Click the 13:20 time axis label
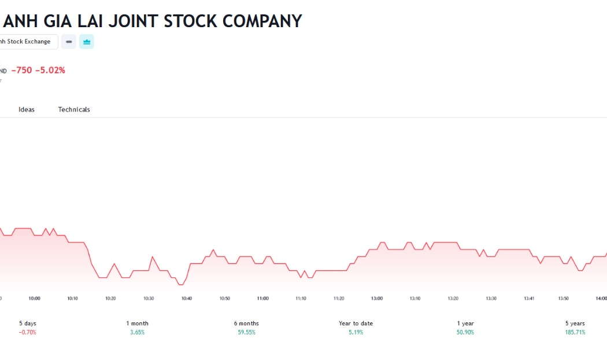The width and height of the screenshot is (607, 364). point(453,299)
